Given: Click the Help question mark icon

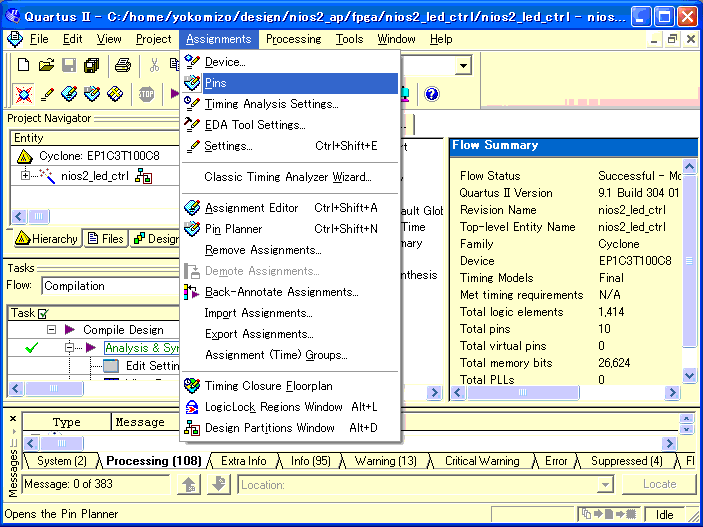Looking at the screenshot, I should click(x=431, y=94).
